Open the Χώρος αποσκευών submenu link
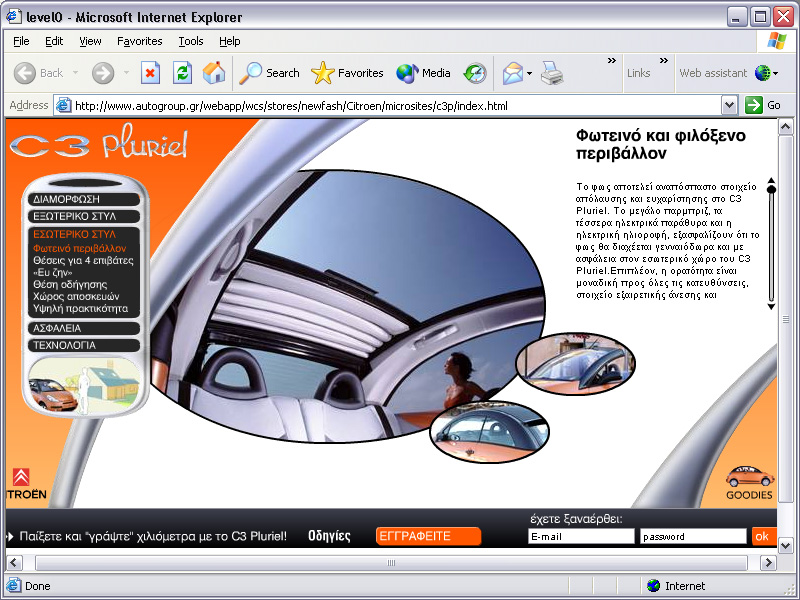800x600 pixels. (76, 296)
